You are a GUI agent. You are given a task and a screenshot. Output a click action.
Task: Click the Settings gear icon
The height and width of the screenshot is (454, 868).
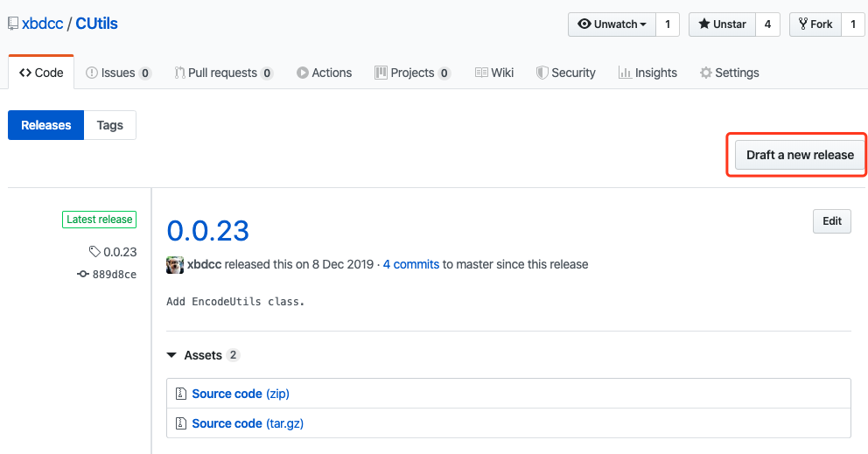point(705,73)
